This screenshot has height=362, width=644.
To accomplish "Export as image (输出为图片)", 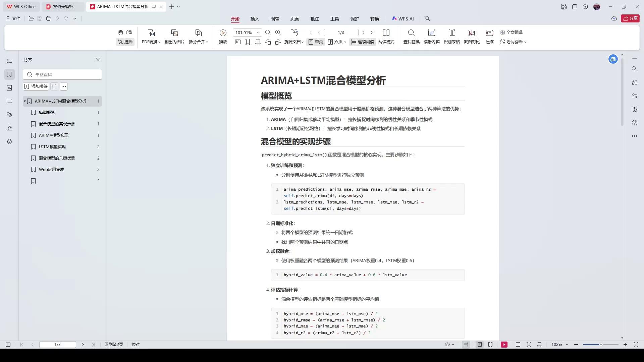I will point(174,37).
